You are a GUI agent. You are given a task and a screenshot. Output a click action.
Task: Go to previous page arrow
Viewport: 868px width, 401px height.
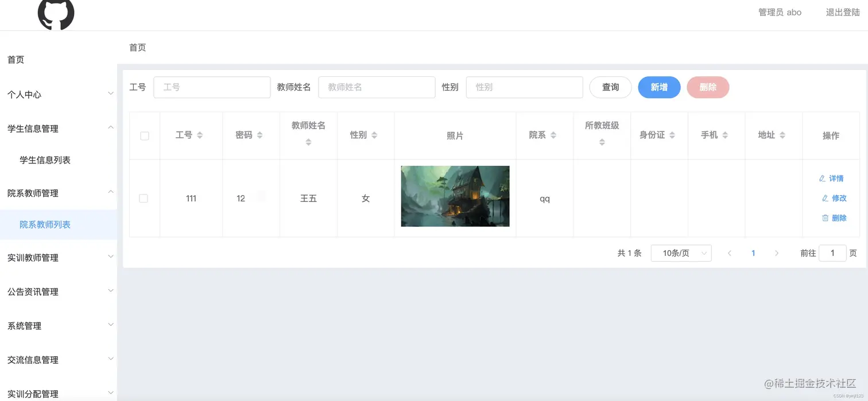(730, 253)
